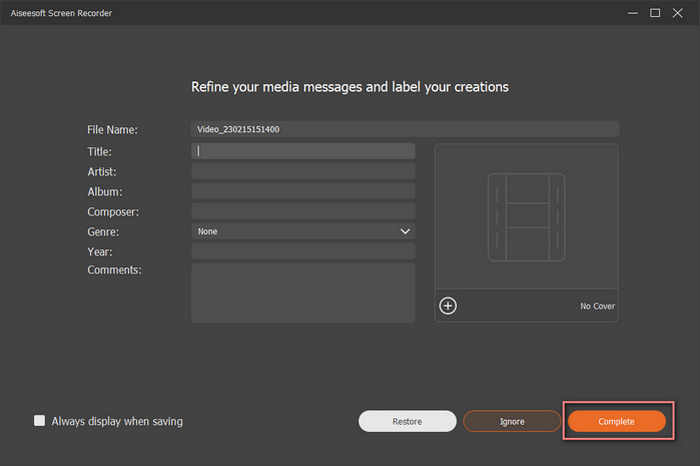Click the 'No Cover' text

point(597,306)
